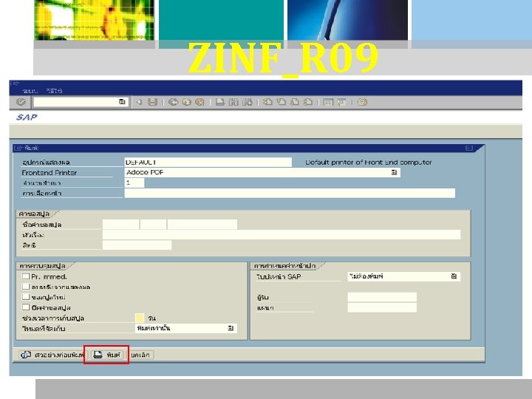532x399 pixels.
Task: Enable the Pr. immed. checkbox
Action: 26,276
